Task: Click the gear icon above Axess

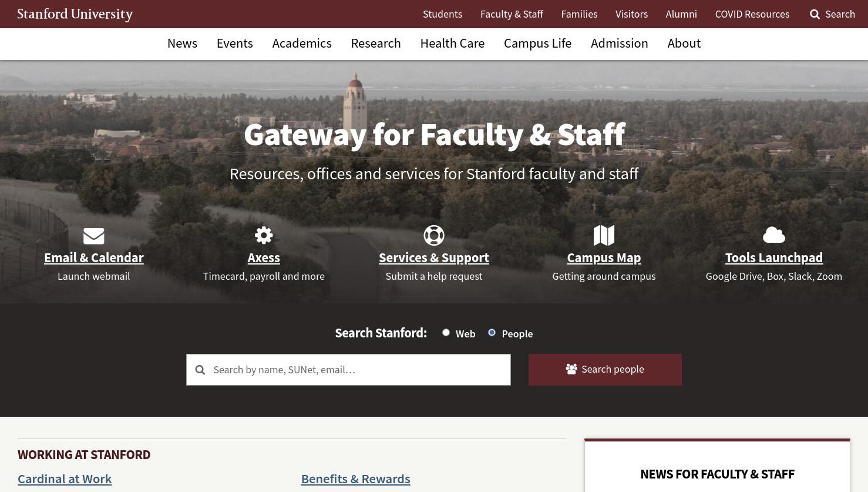Action: 264,235
